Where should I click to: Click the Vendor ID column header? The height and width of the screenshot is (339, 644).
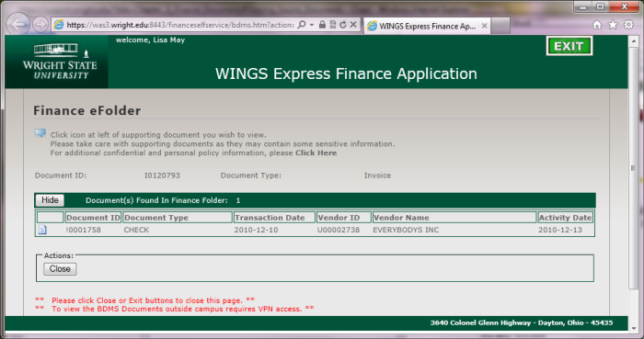pyautogui.click(x=344, y=218)
